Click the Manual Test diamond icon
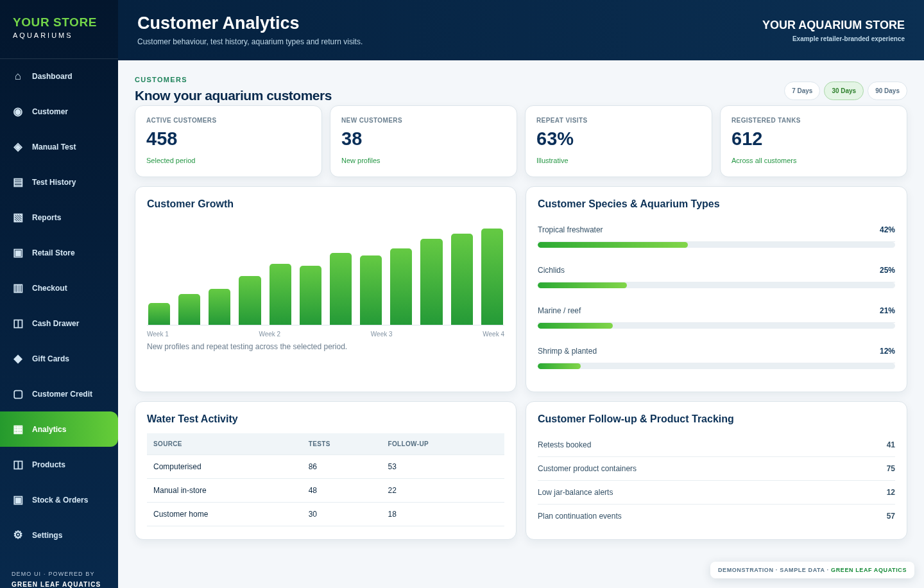 tap(18, 147)
